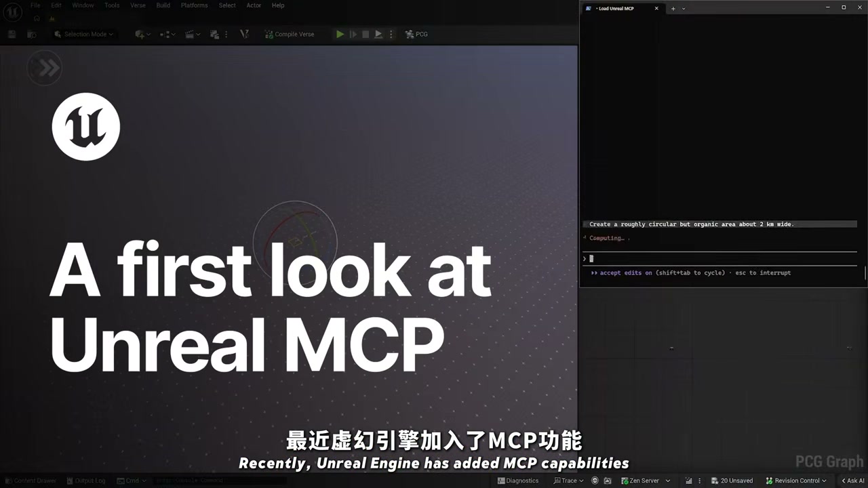The height and width of the screenshot is (488, 868).
Task: Open the Actor menu
Action: point(254,5)
